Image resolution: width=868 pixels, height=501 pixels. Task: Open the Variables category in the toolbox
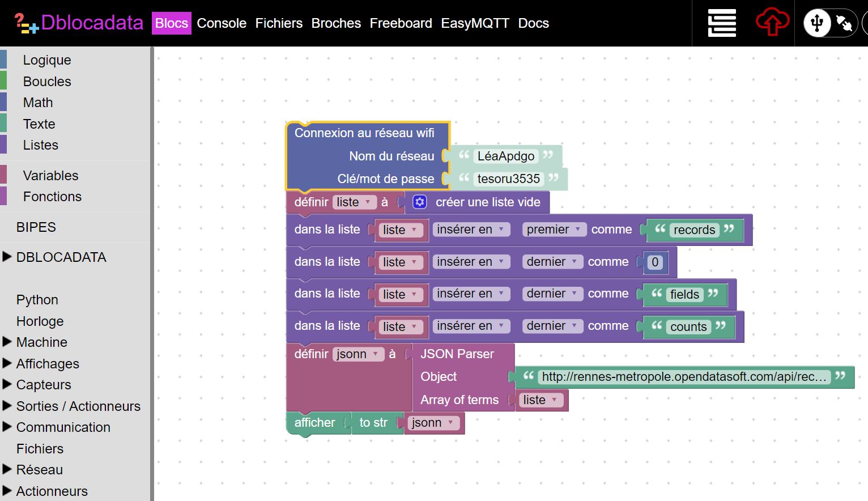click(x=50, y=176)
